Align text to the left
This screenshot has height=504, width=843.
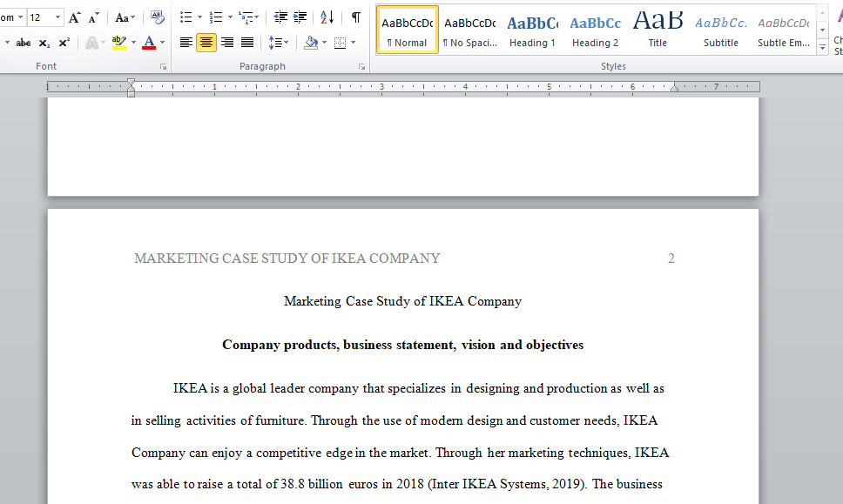pyautogui.click(x=186, y=43)
